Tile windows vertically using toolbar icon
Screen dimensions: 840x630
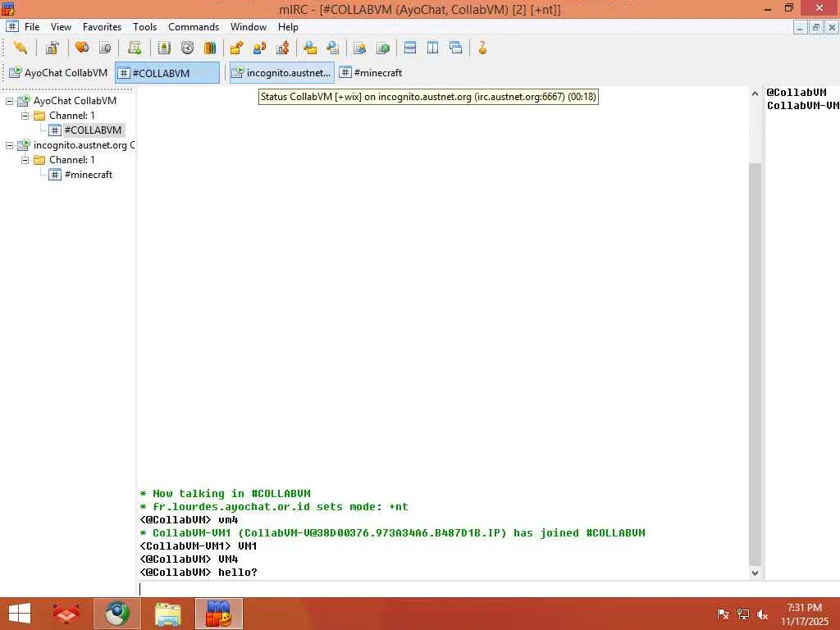coord(433,48)
